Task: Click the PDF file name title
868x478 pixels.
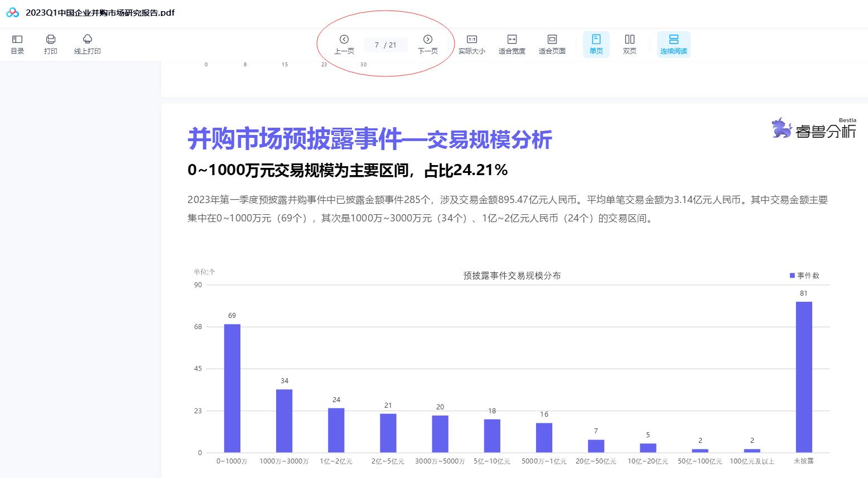Action: (x=100, y=12)
